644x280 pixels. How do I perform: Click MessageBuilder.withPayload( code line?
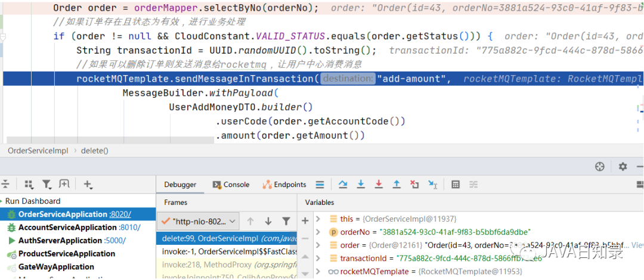201,93
